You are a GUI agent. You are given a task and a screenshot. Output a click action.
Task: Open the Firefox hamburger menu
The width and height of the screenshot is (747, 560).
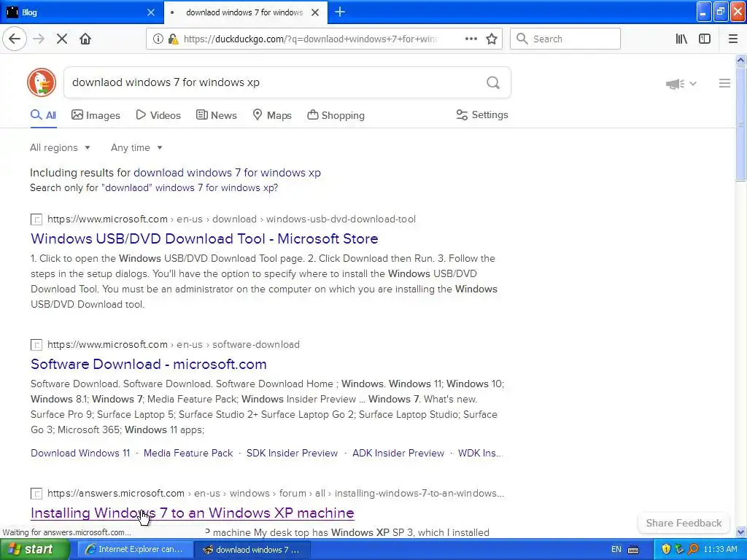733,39
